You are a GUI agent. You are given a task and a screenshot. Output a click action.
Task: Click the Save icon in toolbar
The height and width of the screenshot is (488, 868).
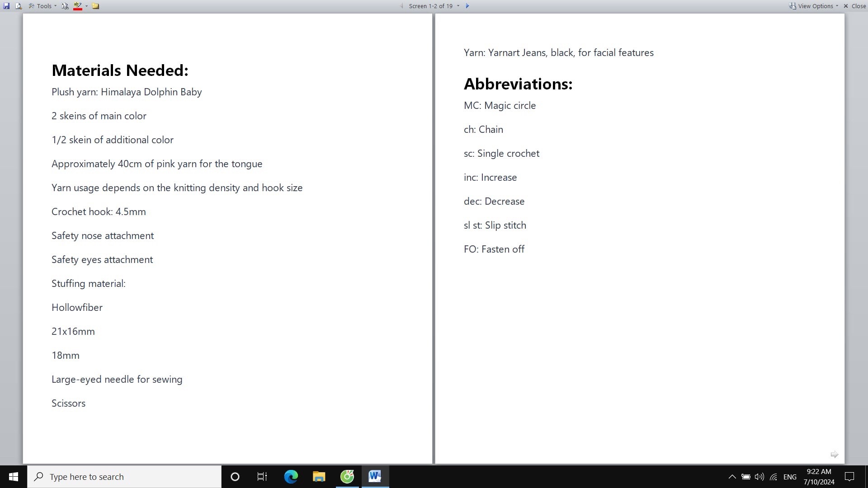click(6, 6)
